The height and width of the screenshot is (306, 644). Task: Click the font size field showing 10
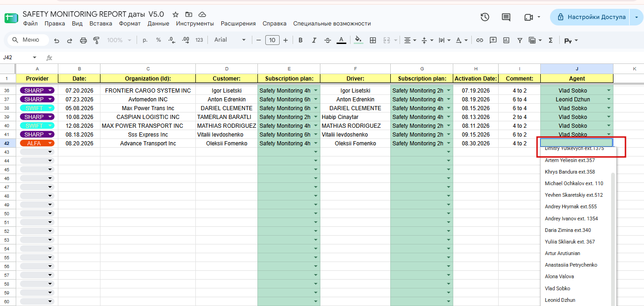coord(272,40)
